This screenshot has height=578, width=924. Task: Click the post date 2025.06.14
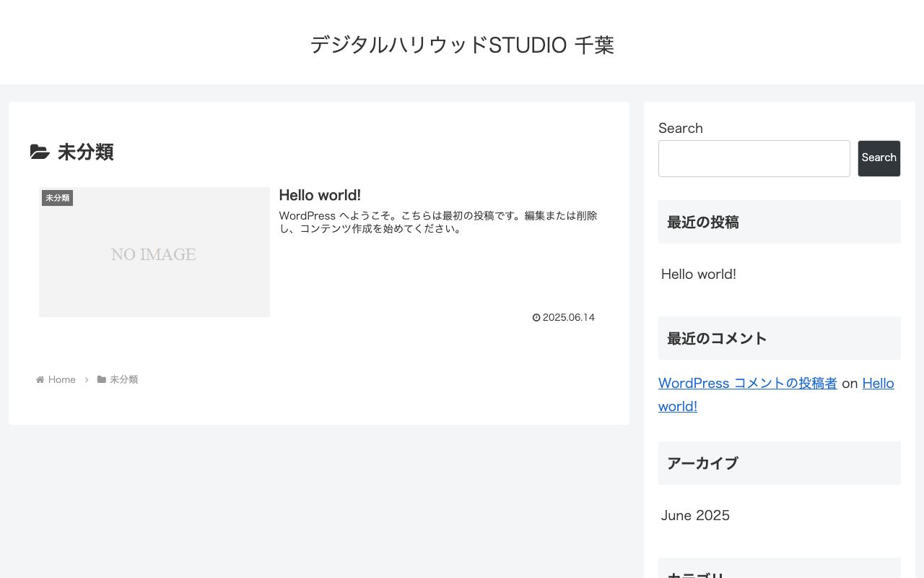pyautogui.click(x=569, y=317)
